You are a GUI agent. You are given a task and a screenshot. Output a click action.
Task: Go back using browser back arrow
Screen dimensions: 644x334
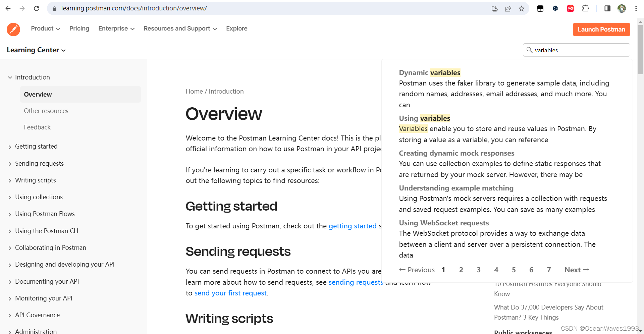(x=8, y=8)
